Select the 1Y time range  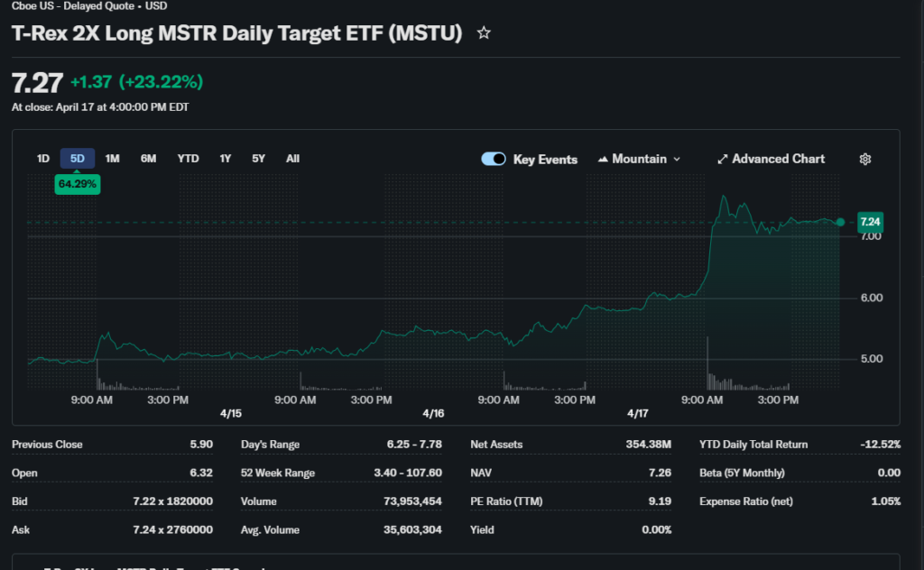[226, 159]
